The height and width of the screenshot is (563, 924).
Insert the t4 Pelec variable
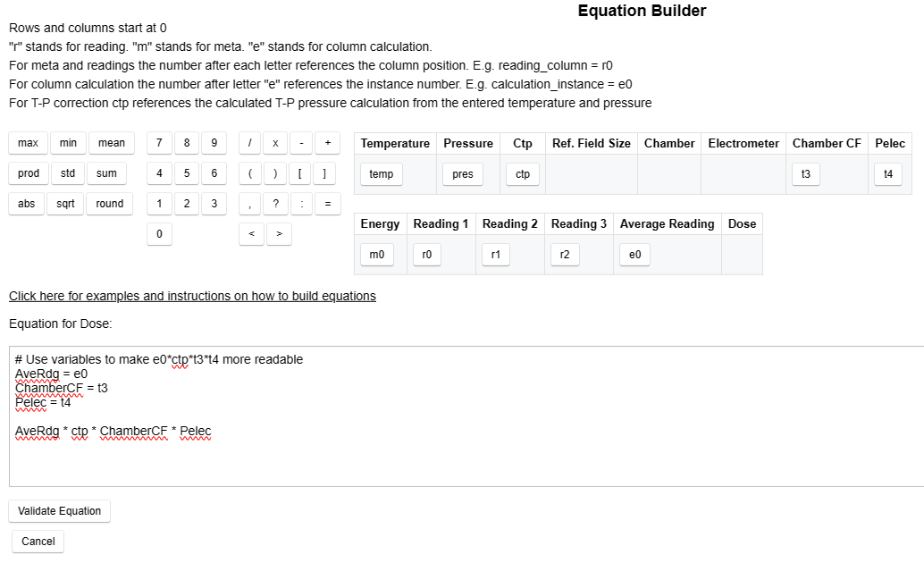(887, 174)
